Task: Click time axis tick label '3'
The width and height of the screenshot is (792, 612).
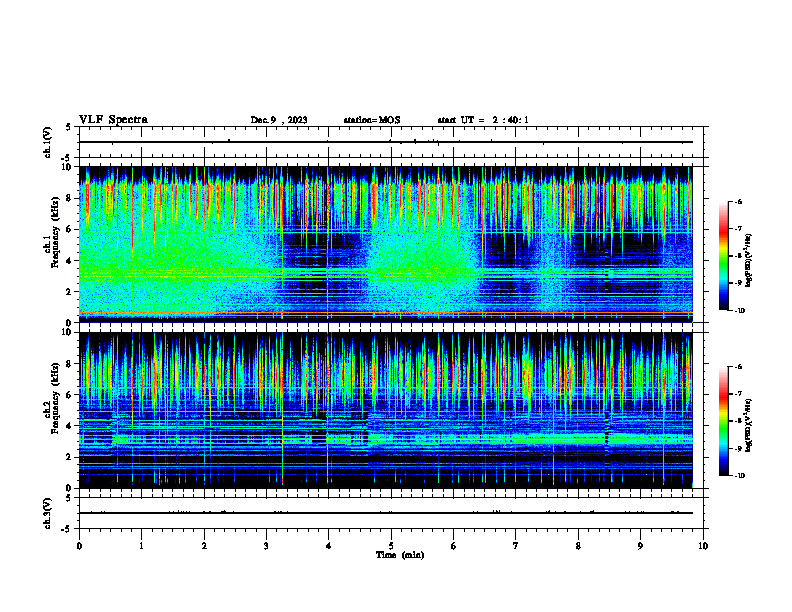Action: (266, 546)
